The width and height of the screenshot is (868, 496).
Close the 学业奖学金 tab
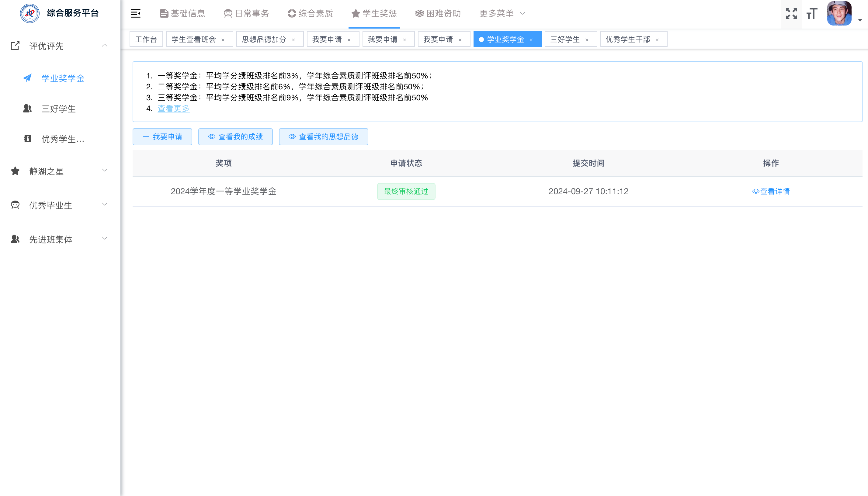531,40
